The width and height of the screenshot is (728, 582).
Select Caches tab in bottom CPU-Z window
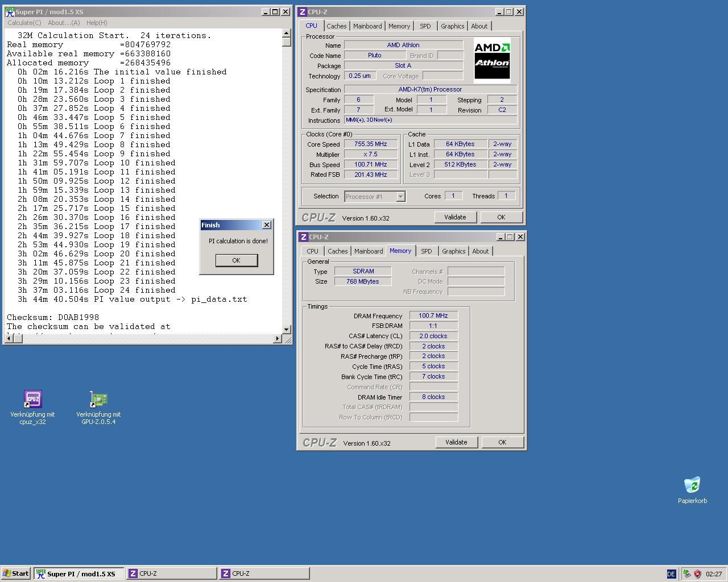[338, 251]
